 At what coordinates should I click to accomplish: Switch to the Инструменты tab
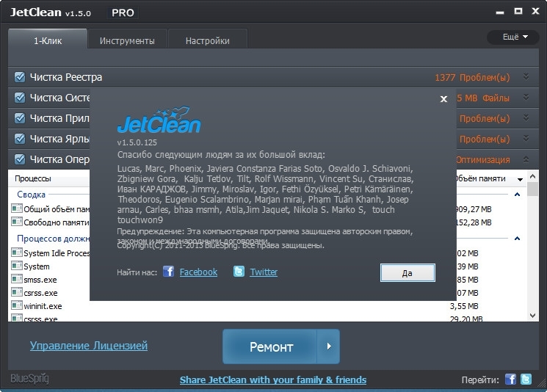(127, 40)
